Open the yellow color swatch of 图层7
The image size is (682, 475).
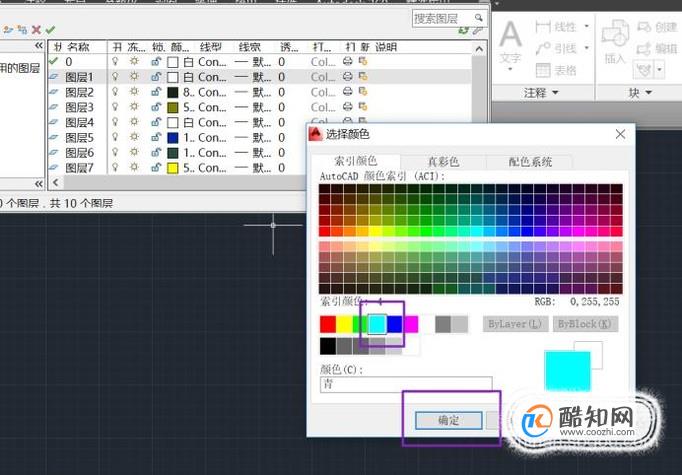click(x=173, y=168)
